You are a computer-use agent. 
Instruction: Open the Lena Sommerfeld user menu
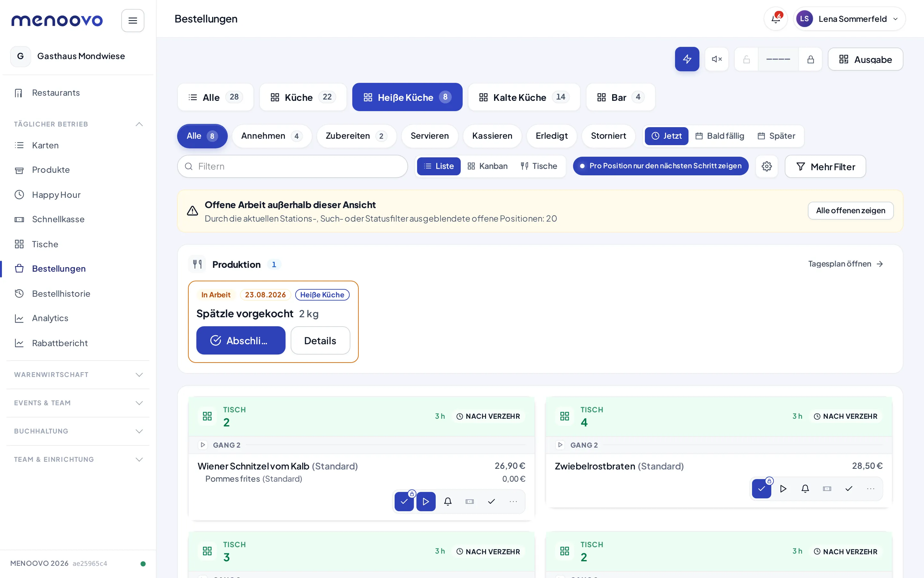(x=849, y=19)
